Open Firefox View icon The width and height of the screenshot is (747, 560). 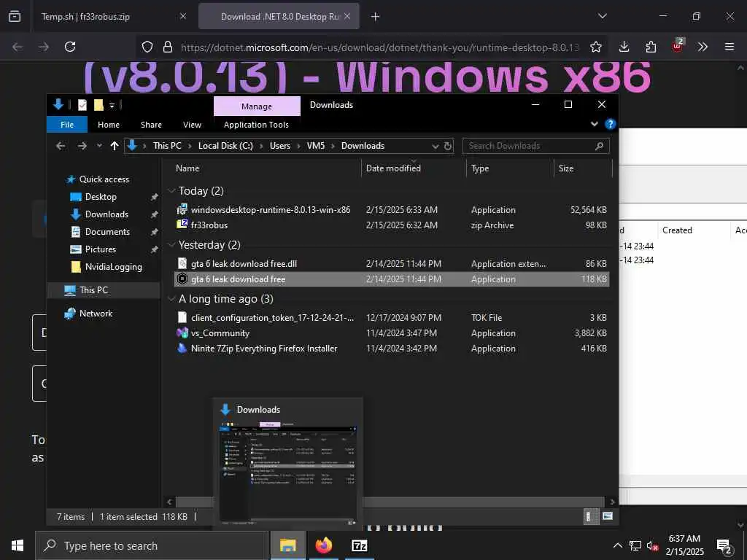coord(15,16)
